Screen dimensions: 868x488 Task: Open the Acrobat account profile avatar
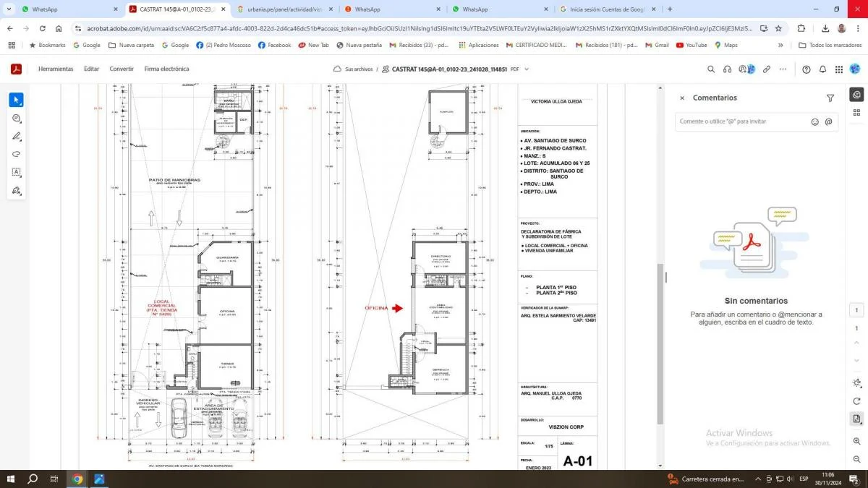point(855,69)
